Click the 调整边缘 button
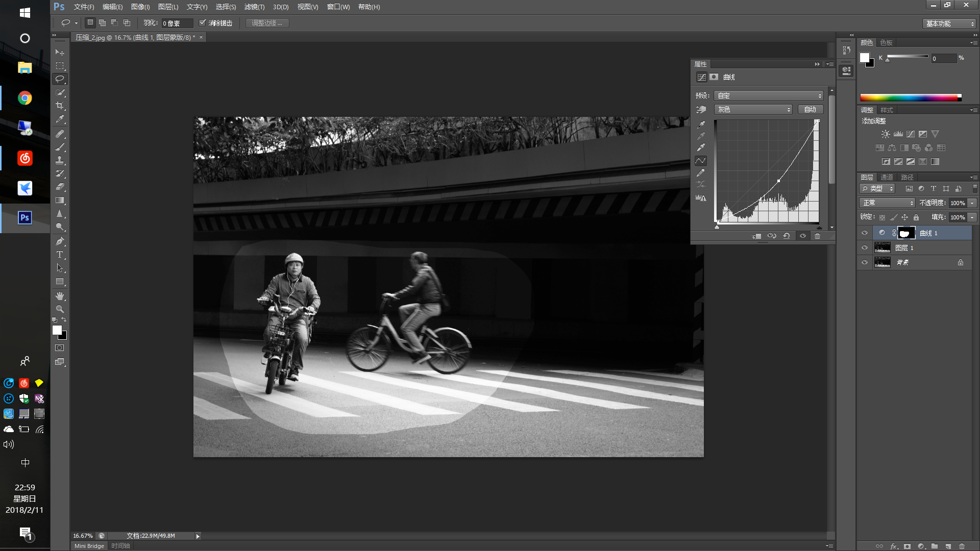Screen dimensions: 980x551 coord(267,23)
